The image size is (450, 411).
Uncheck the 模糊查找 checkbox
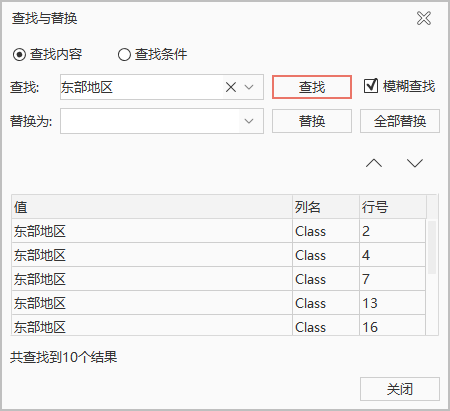coord(371,86)
